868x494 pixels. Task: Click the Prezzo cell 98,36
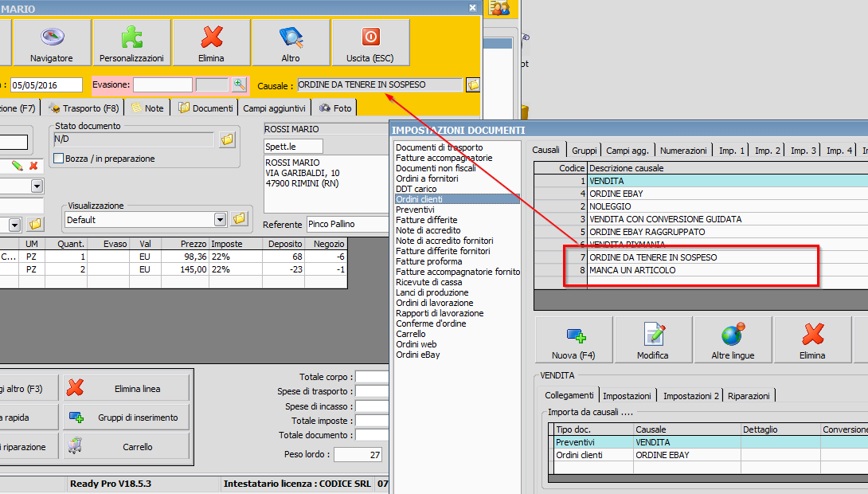185,257
